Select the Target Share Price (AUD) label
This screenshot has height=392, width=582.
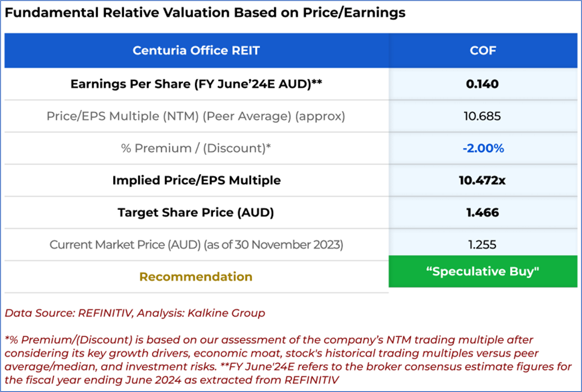click(x=196, y=212)
